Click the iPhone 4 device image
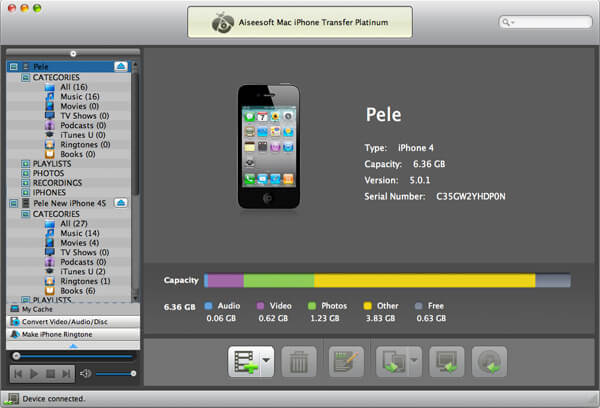The image size is (600, 408). click(x=269, y=147)
